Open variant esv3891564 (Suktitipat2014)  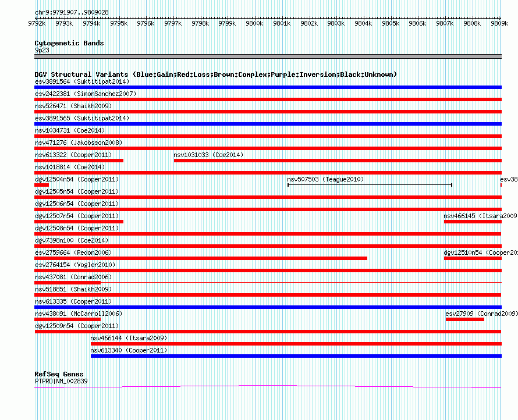[82, 81]
